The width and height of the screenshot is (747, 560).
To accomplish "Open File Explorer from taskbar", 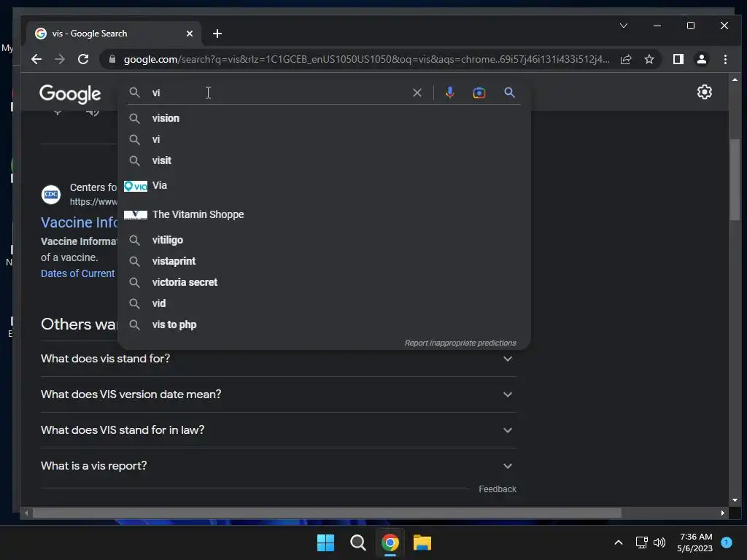I will click(422, 542).
